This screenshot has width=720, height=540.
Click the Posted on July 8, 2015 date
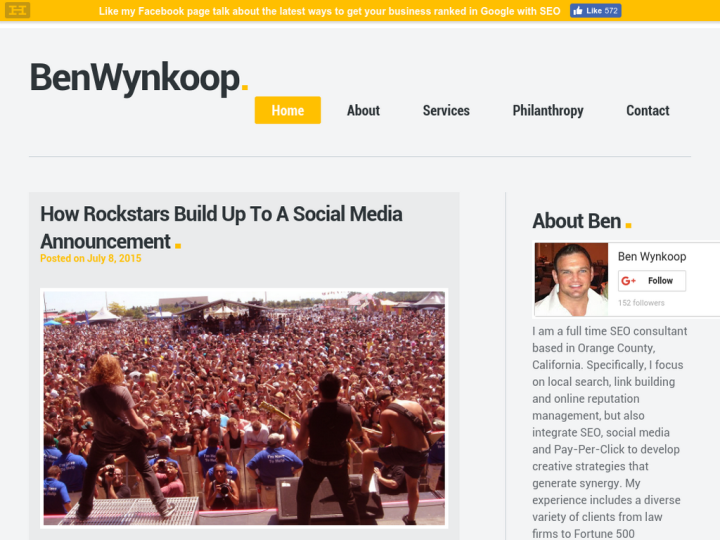tap(90, 258)
